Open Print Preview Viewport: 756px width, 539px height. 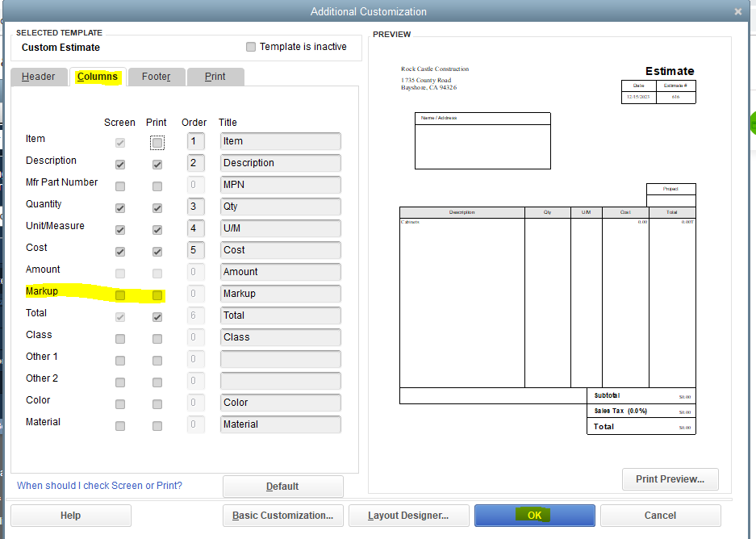coord(670,479)
